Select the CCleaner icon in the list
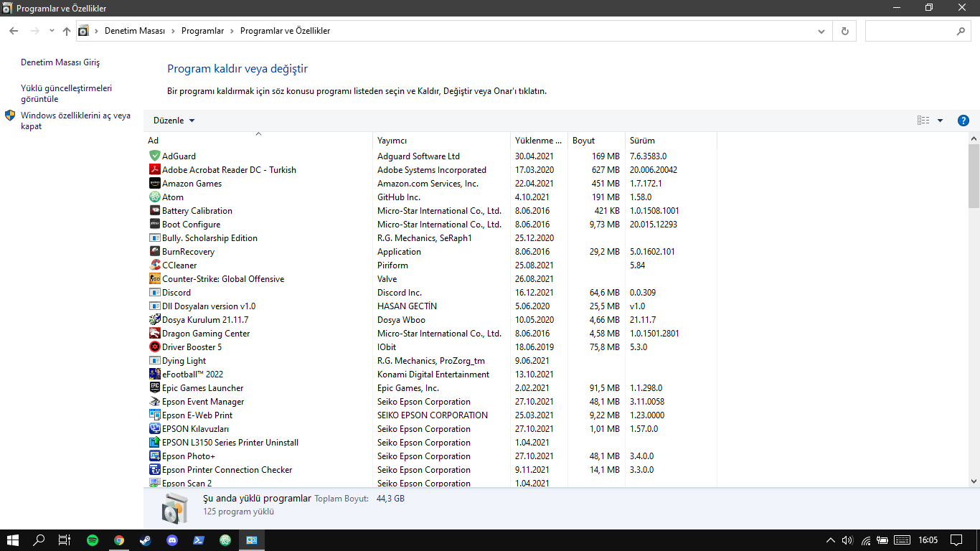 point(154,265)
